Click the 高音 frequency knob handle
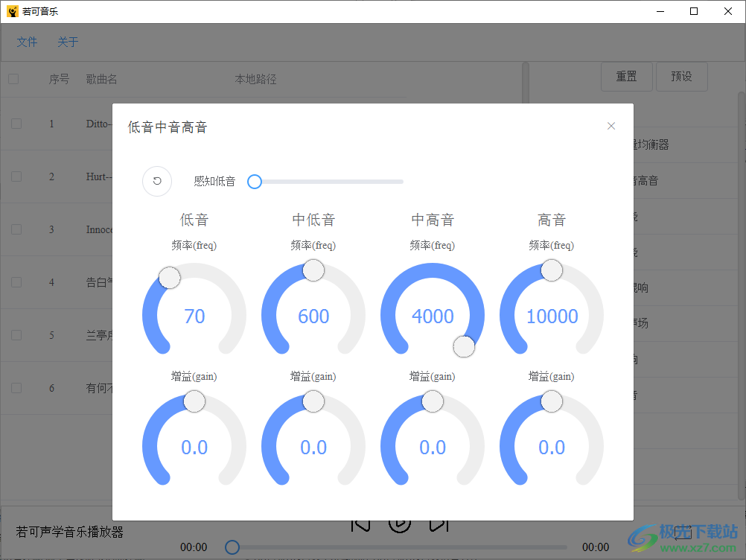This screenshot has width=746, height=560. (x=552, y=270)
